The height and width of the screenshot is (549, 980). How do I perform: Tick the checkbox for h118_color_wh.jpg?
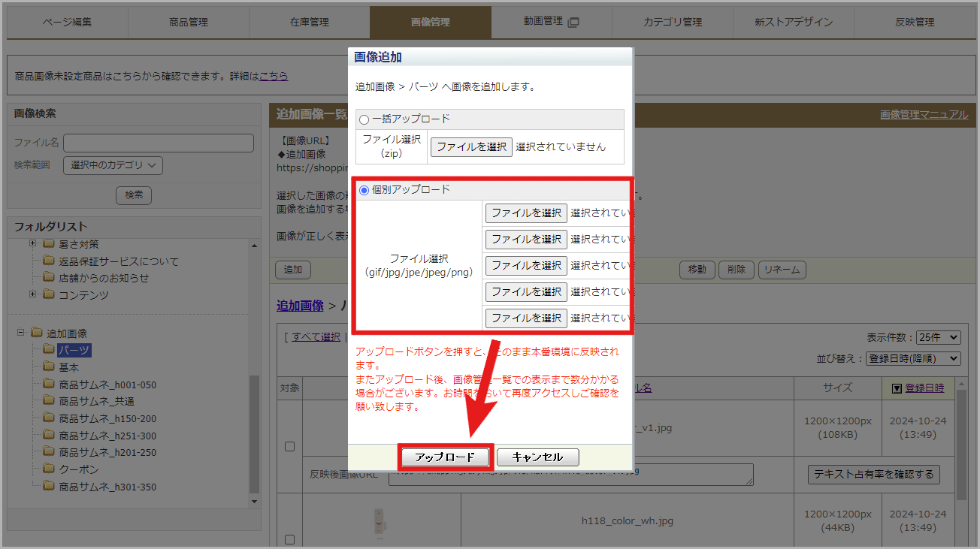(x=289, y=539)
